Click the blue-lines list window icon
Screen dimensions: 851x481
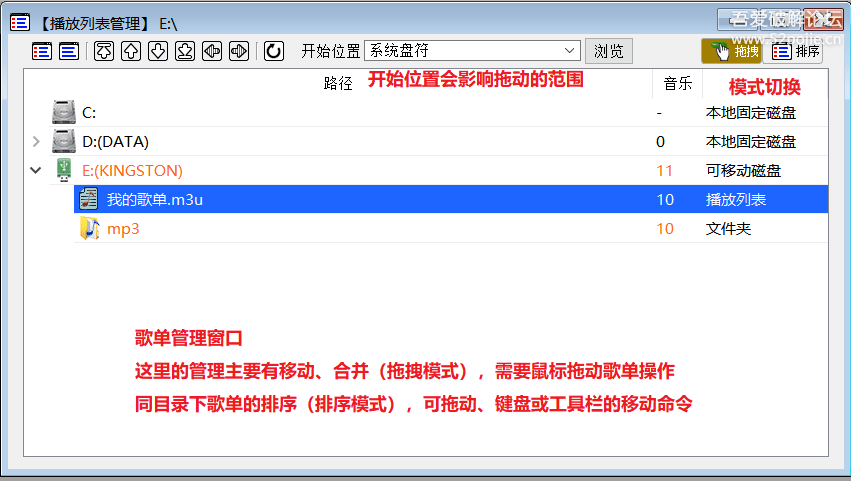click(69, 51)
